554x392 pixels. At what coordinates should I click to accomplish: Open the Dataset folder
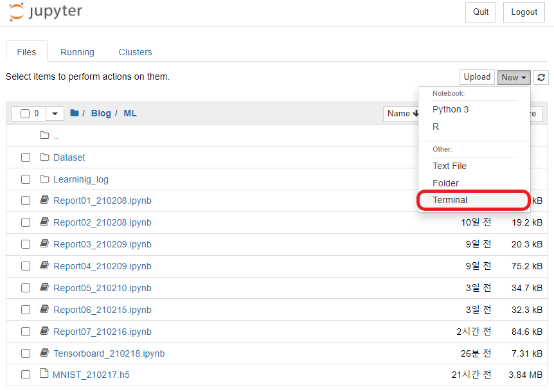69,157
